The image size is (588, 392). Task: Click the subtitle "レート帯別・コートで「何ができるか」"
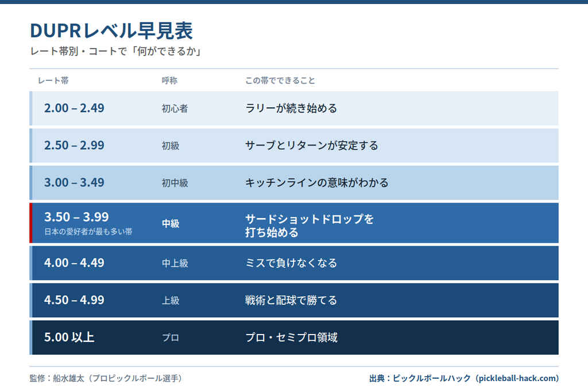coord(116,51)
